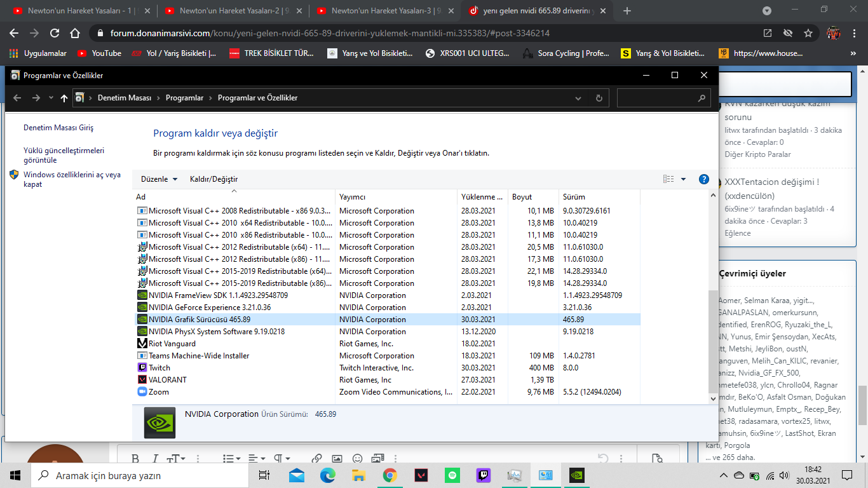
Task: Select Teams Machine-Wide Installer row
Action: [x=388, y=356]
